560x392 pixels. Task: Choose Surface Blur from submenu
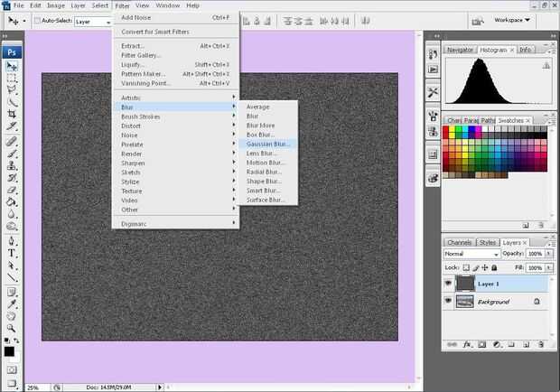click(268, 200)
